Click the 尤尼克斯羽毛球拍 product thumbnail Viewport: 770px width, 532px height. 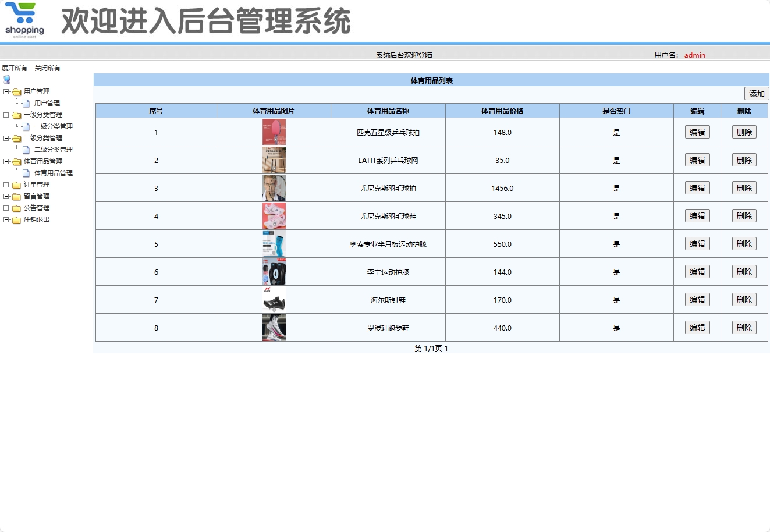coord(272,187)
